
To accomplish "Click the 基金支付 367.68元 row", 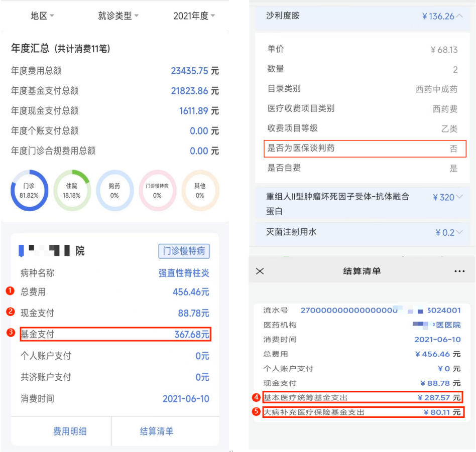I will (115, 334).
